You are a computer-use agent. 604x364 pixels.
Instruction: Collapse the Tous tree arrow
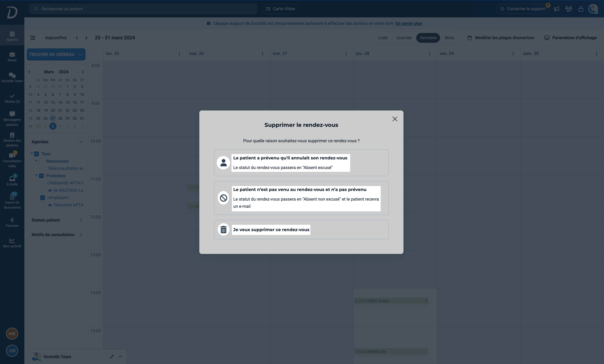tap(32, 153)
